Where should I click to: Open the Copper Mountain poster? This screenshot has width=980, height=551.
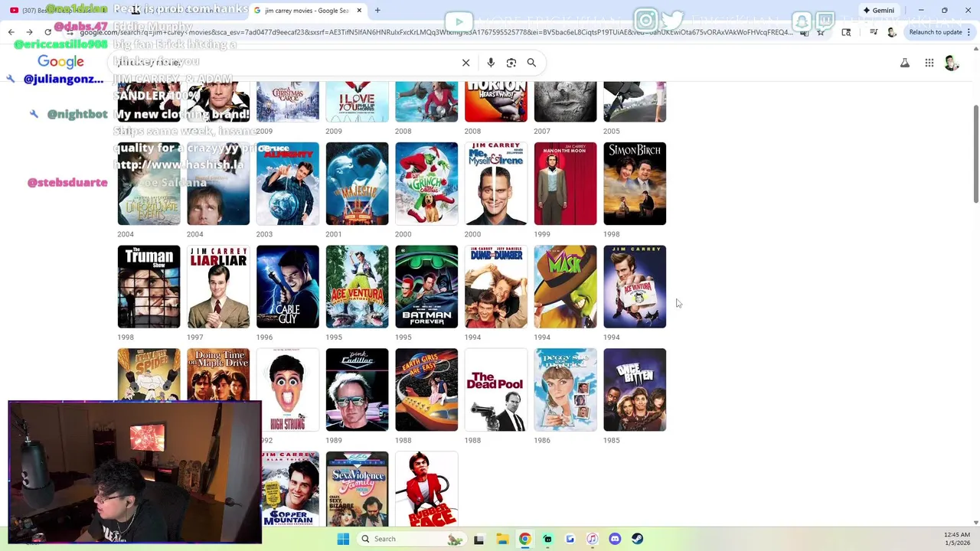pos(290,489)
